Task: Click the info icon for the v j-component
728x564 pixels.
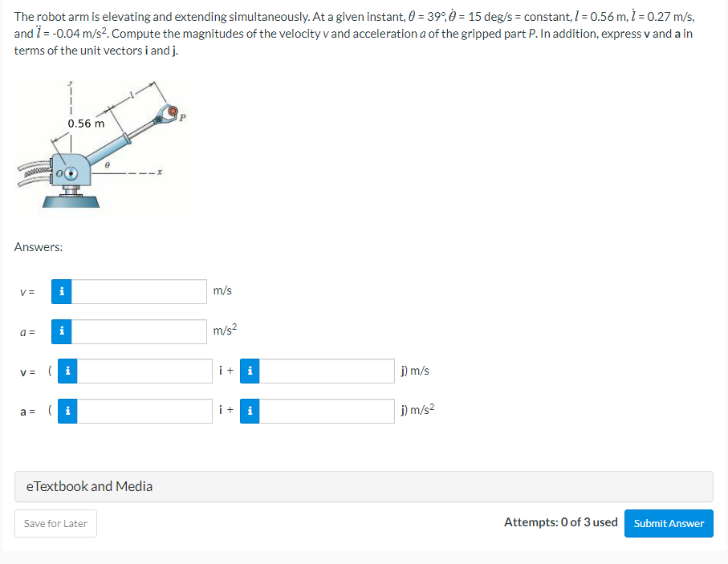Action: 250,371
